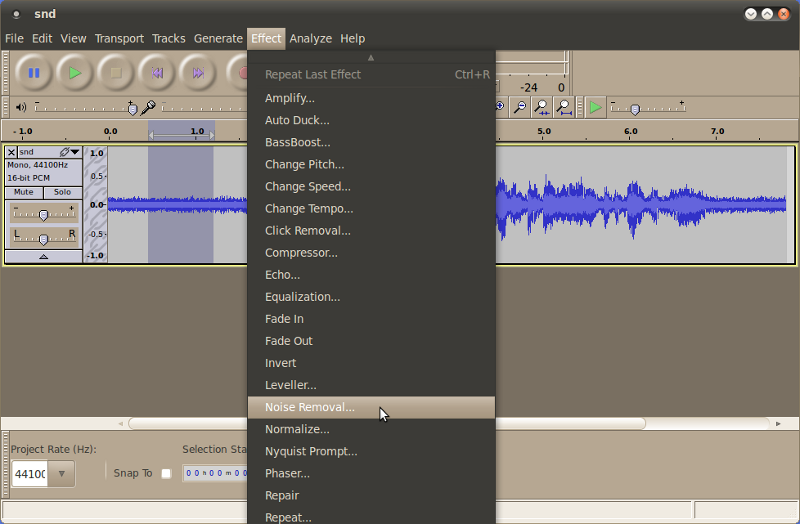The image size is (800, 524).
Task: Click Fit Selection zoom icon
Action: [x=541, y=107]
